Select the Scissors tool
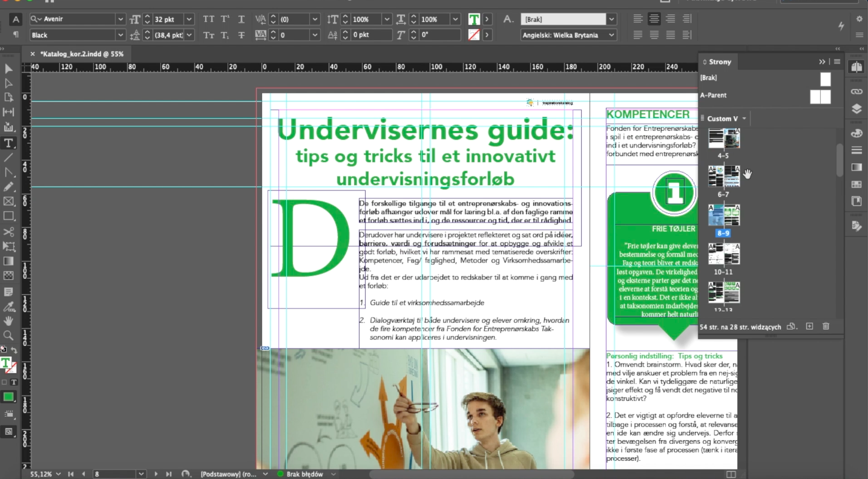Screen dimensions: 868x479 [x=8, y=232]
